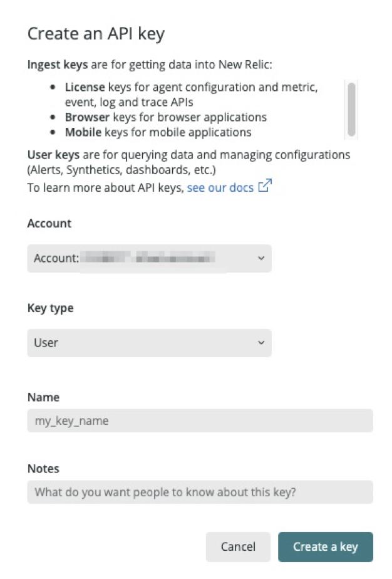Expand the Key type dropdown showing User
392x579 pixels.
(149, 343)
